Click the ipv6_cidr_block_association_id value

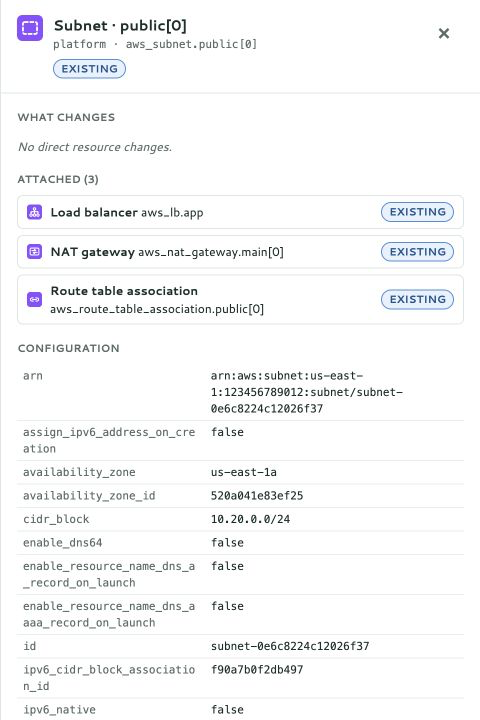(257, 669)
